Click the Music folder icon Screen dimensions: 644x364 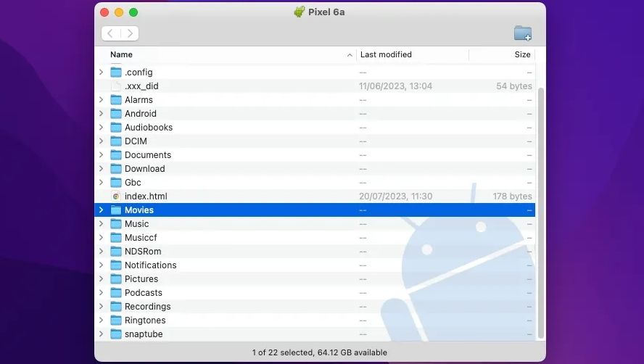click(116, 224)
